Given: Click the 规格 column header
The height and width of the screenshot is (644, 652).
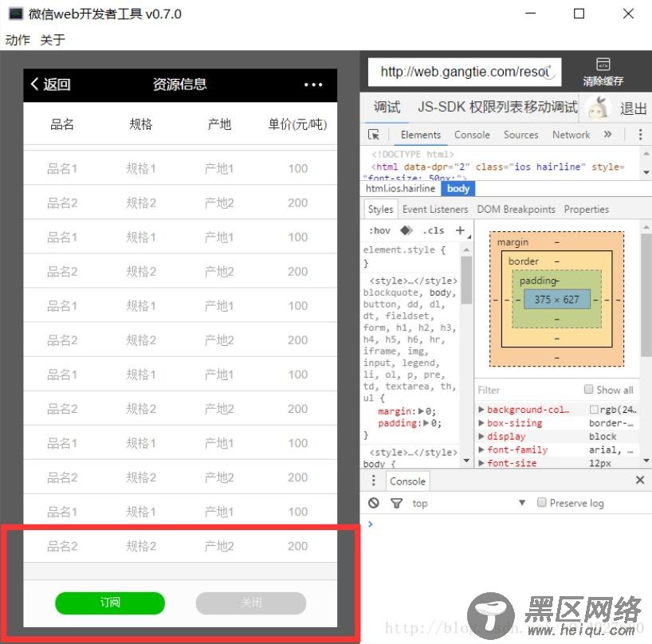Looking at the screenshot, I should tap(140, 124).
